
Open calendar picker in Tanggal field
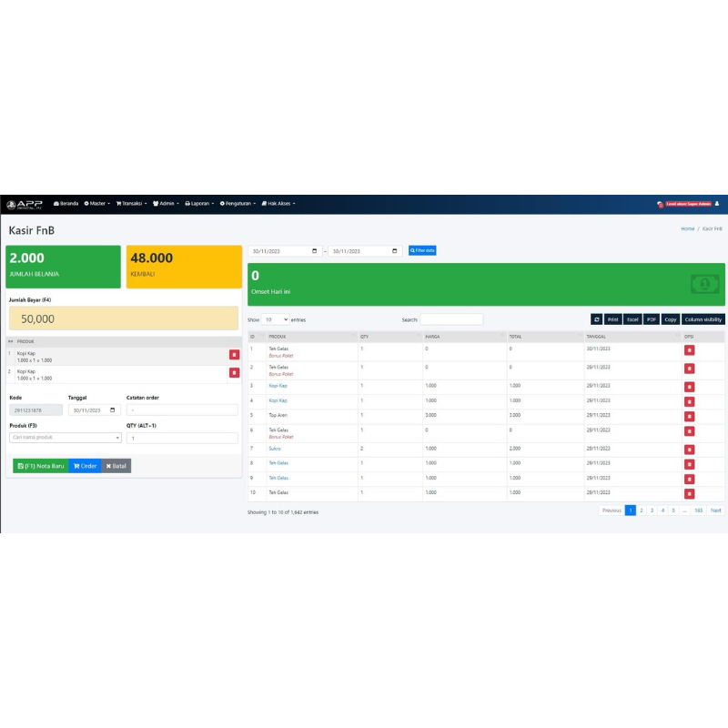pos(112,410)
